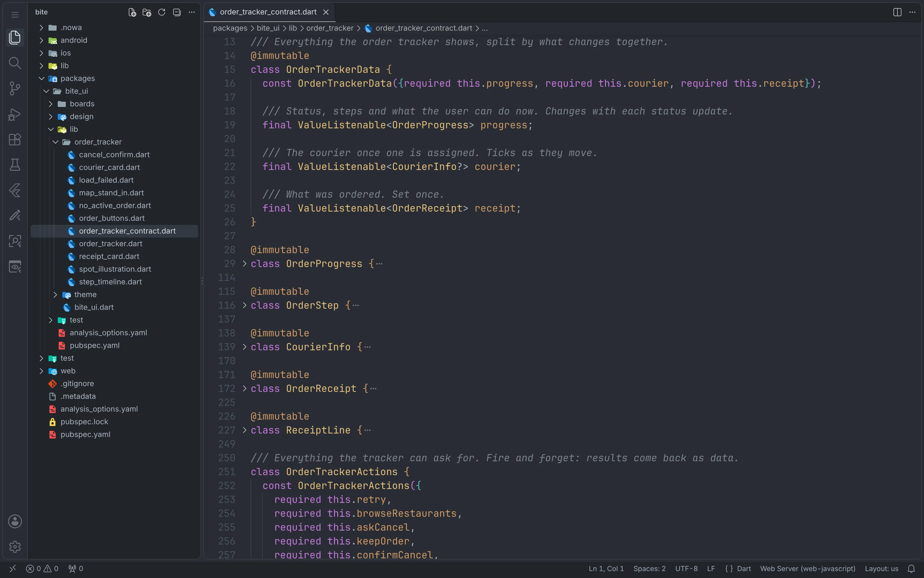The width and height of the screenshot is (924, 578).
Task: Open Manage settings gear
Action: coord(15,547)
